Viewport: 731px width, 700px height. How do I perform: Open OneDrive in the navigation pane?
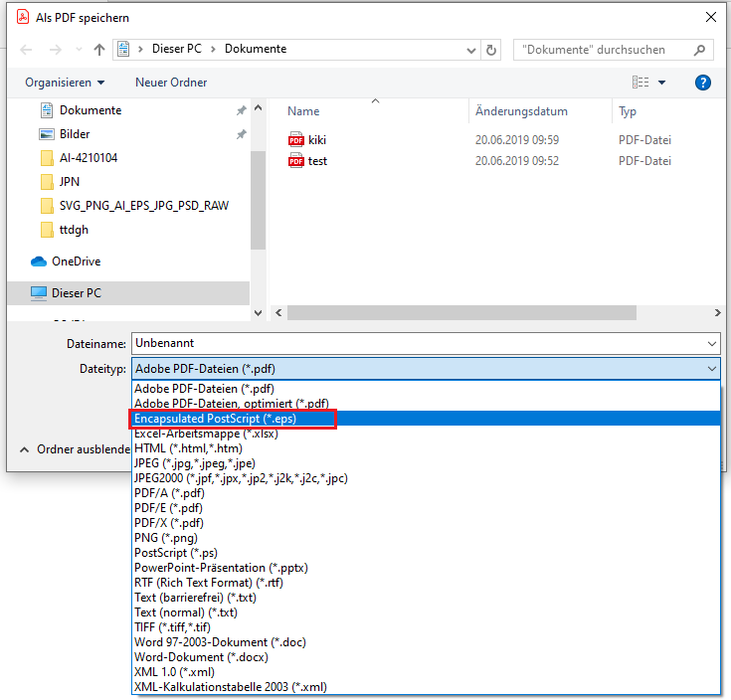tap(76, 262)
